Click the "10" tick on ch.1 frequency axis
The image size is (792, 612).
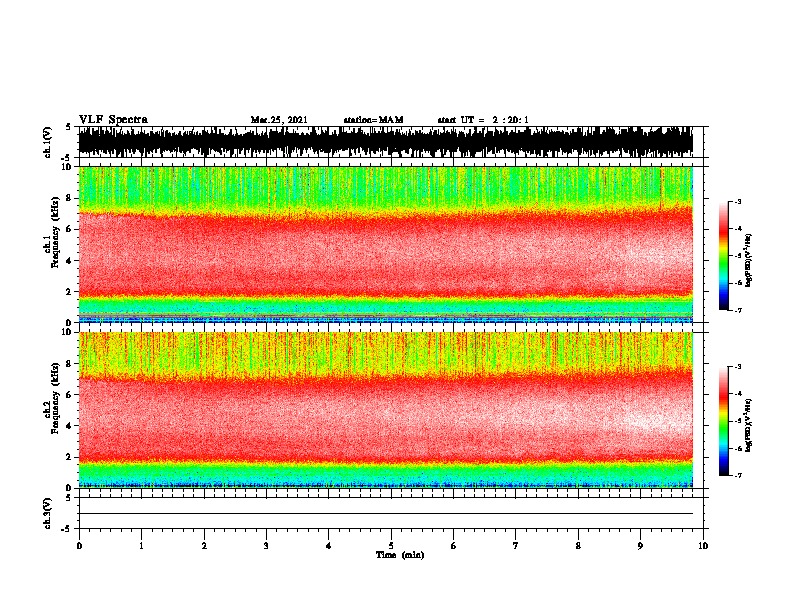tap(69, 167)
